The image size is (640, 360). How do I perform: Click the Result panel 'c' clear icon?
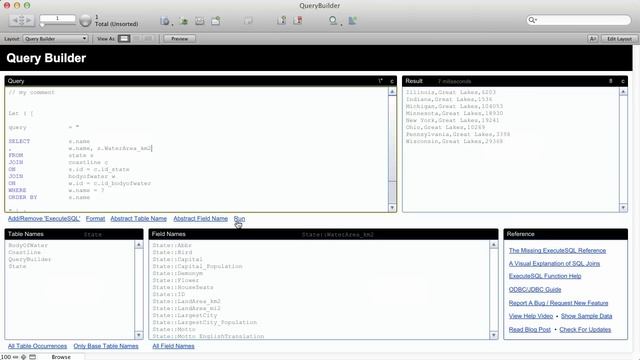[622, 81]
